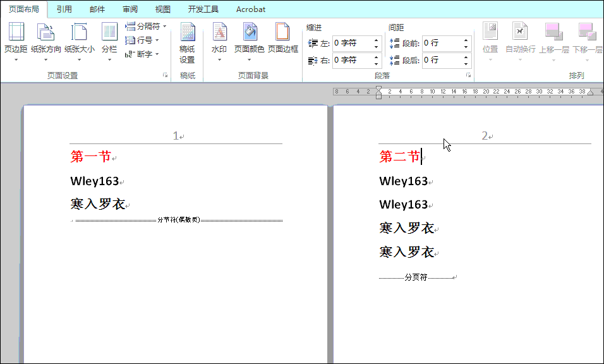Viewport: 604px width, 364px height.
Task: Click the 位置 position icon
Action: (x=490, y=32)
